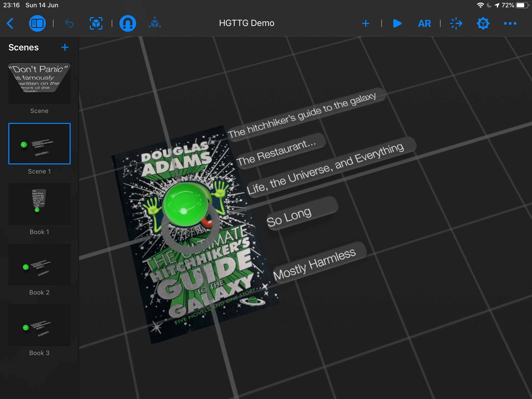This screenshot has width=532, height=399.
Task: Tap the battery indicator
Action: (x=522, y=5)
